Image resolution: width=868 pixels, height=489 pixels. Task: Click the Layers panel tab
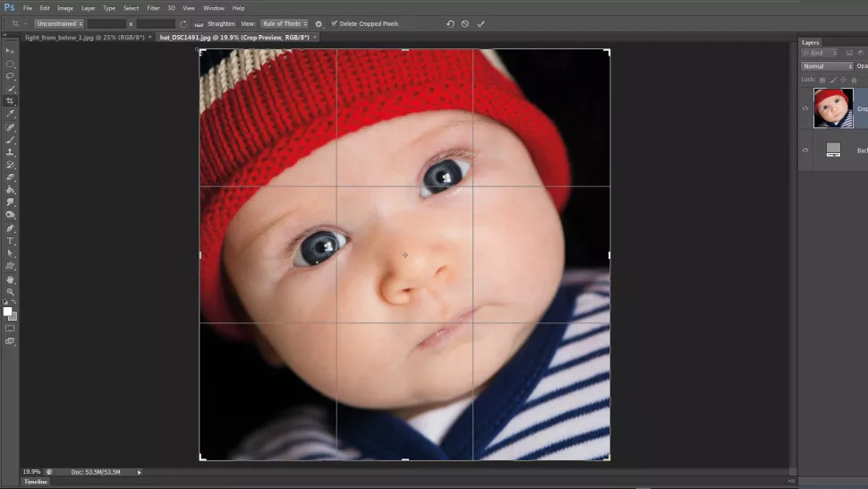(x=811, y=42)
